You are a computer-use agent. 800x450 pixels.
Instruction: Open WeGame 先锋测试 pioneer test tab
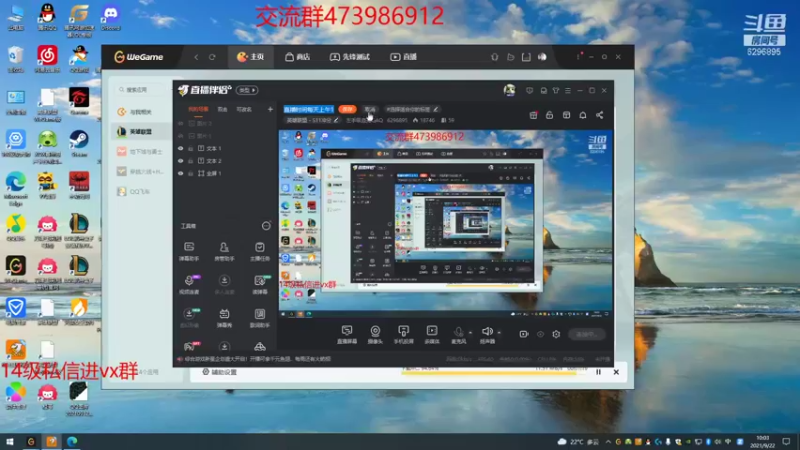tap(349, 57)
